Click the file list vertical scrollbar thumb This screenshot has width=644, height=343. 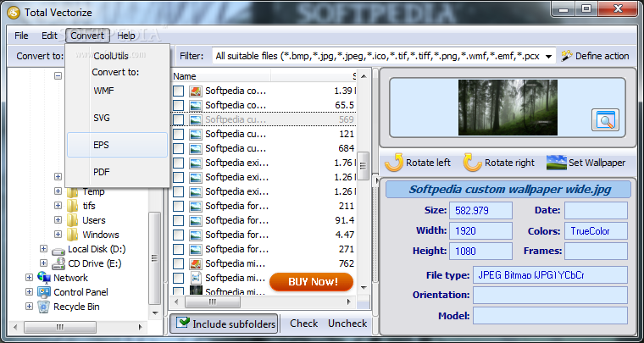tap(363, 166)
